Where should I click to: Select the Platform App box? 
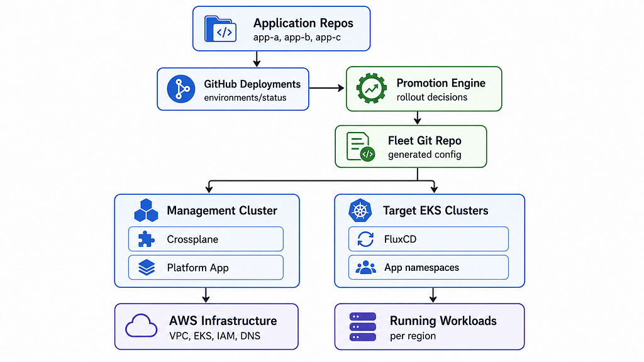coord(206,268)
